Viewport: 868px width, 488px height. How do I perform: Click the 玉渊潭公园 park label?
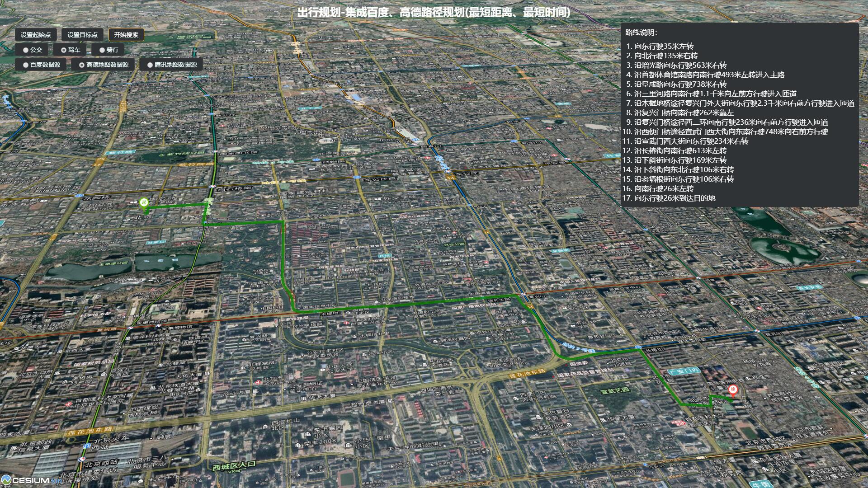coord(114,263)
